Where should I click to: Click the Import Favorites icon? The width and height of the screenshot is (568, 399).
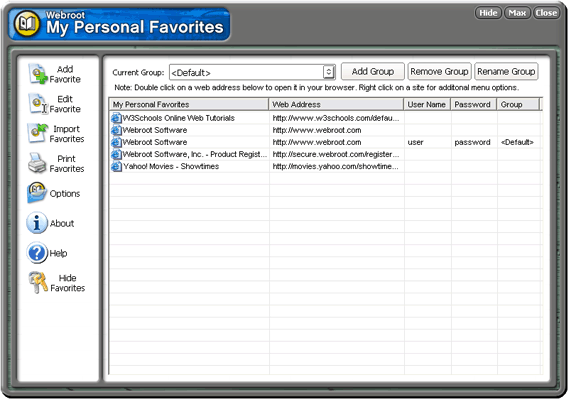point(38,133)
